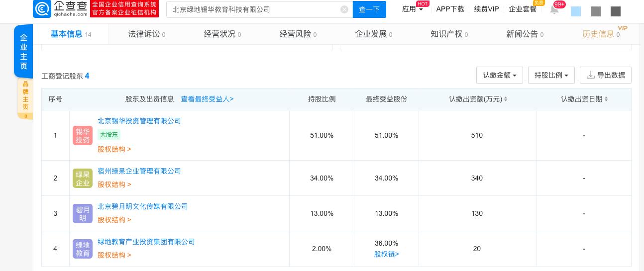Switch to 经营状况 tab
644x271 pixels.
coord(222,34)
